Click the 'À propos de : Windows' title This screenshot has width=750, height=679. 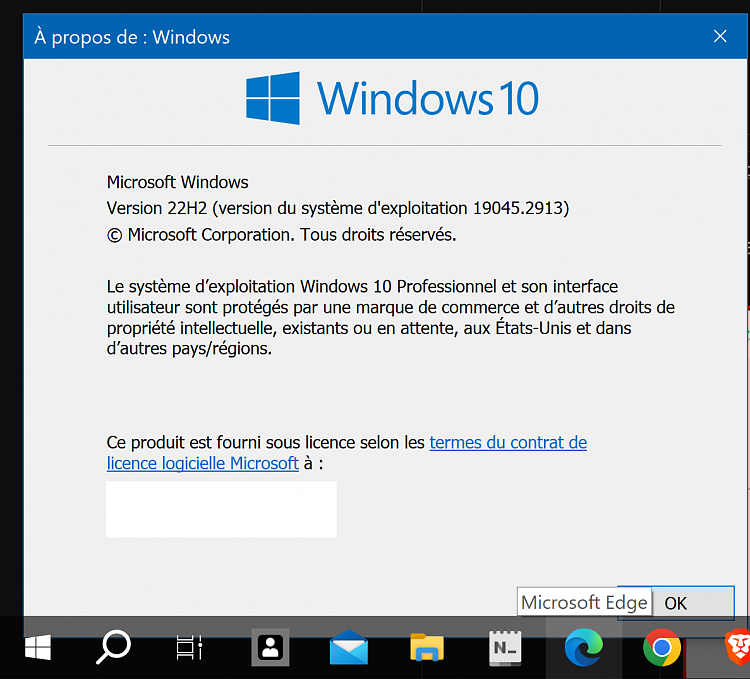coord(132,37)
